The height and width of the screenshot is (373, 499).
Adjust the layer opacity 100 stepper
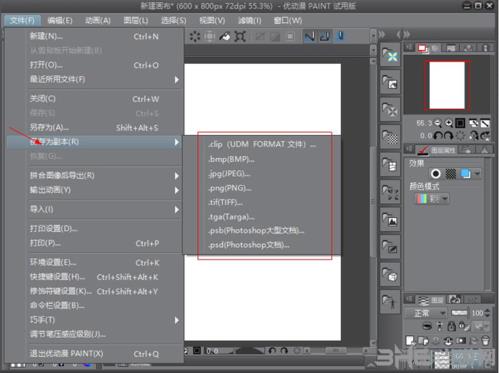click(x=487, y=313)
